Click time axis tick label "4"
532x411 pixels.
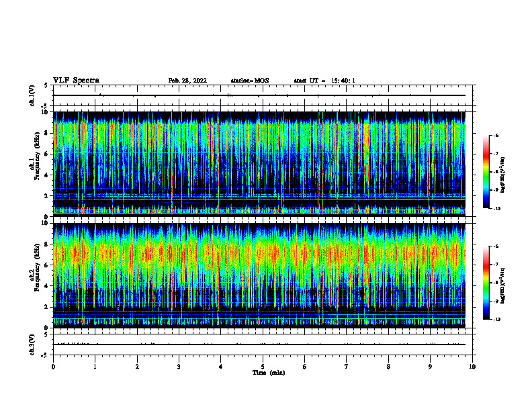tap(220, 367)
